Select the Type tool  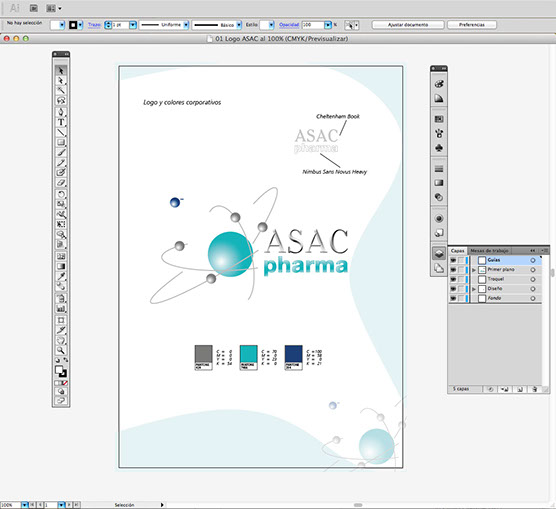point(61,122)
